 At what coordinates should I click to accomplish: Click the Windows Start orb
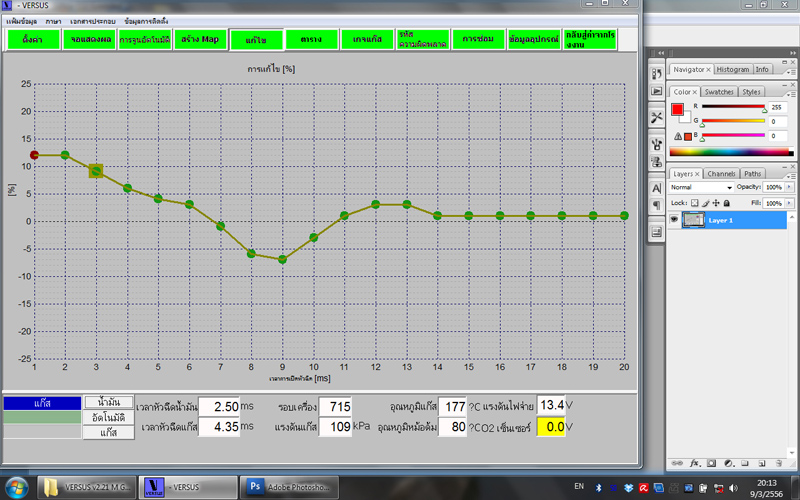(x=17, y=487)
